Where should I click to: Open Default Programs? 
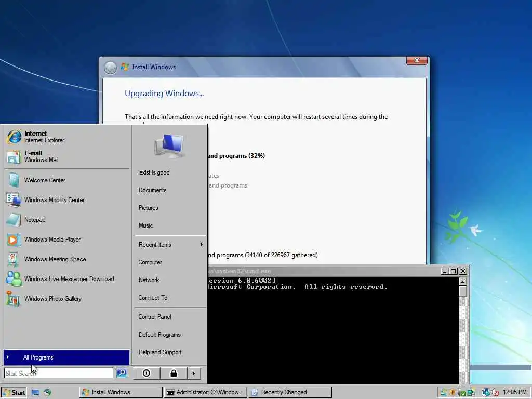click(170, 335)
